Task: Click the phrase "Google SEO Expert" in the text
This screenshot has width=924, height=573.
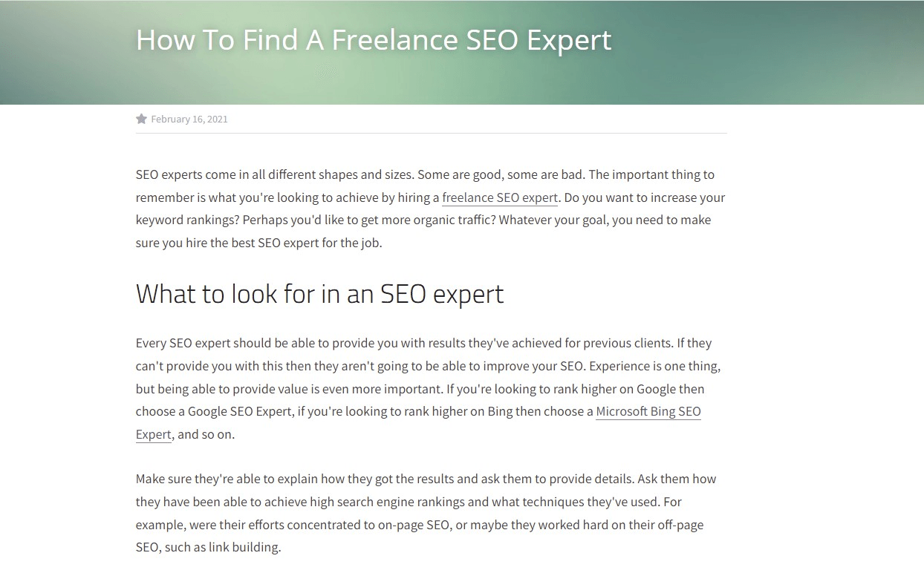Action: (240, 411)
